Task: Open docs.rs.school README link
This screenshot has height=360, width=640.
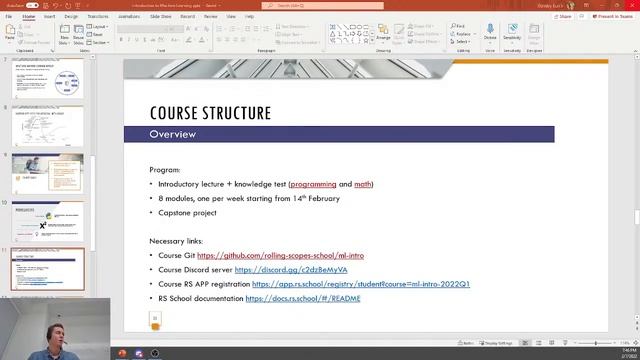Action: pyautogui.click(x=303, y=298)
